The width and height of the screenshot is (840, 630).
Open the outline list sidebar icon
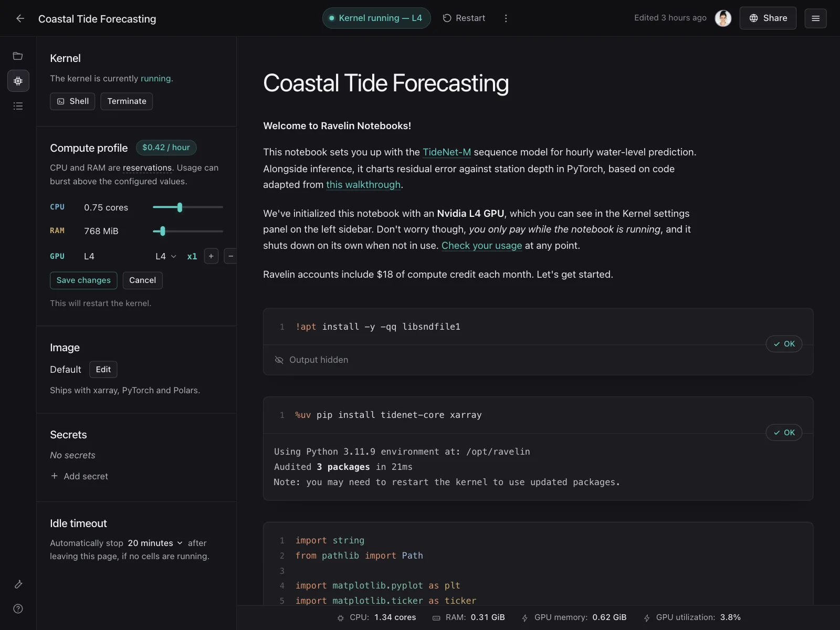(x=18, y=106)
